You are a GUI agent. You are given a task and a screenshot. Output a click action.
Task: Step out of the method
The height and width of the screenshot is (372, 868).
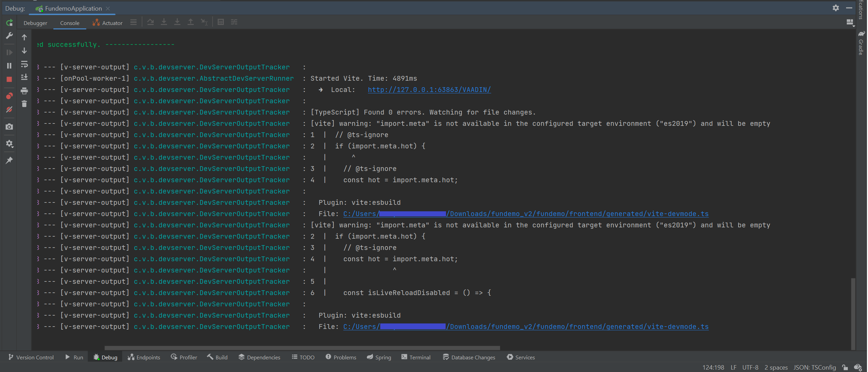click(191, 22)
